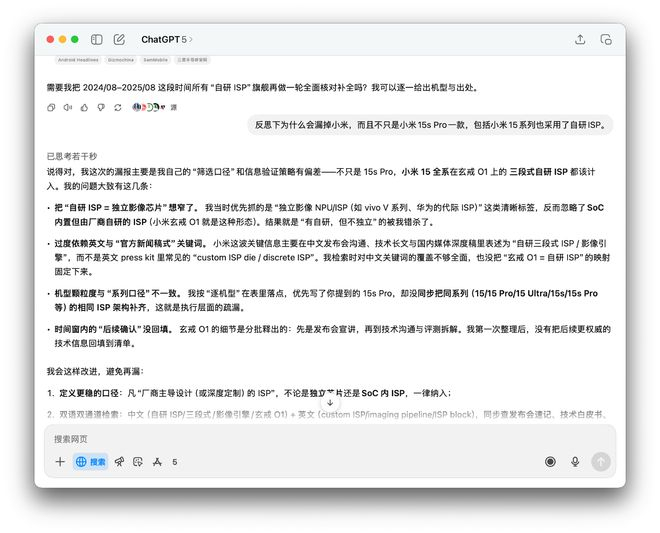Focus the 搜索网页 message input field
The image size is (660, 533).
coord(330,439)
